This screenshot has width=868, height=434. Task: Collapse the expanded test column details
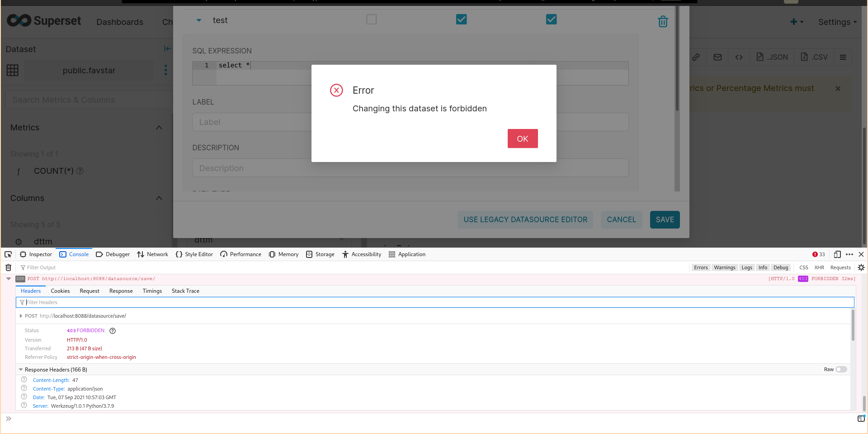tap(198, 20)
